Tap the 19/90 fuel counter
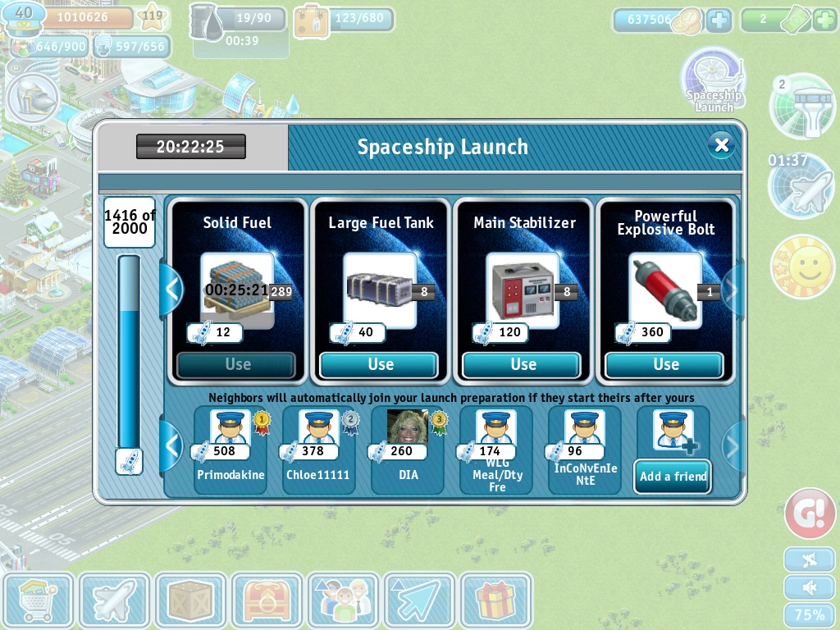The height and width of the screenshot is (630, 840). coord(254,18)
